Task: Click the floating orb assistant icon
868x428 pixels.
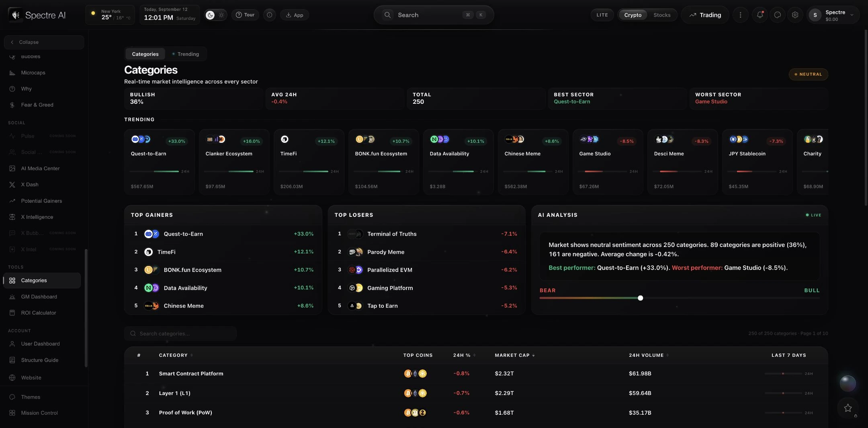Action: pyautogui.click(x=848, y=383)
